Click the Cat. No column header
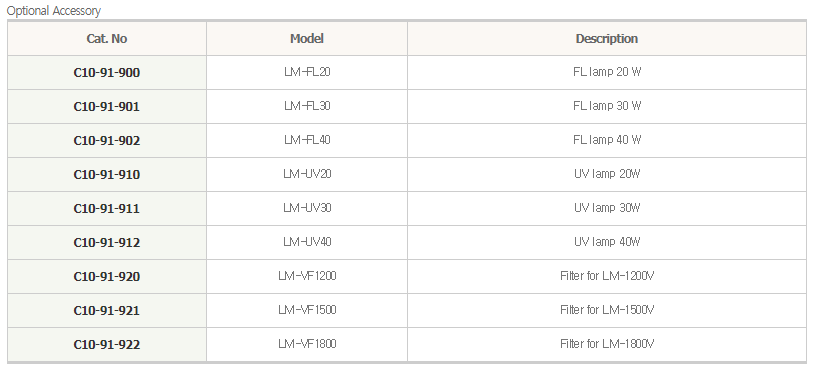The width and height of the screenshot is (817, 372). 107,39
